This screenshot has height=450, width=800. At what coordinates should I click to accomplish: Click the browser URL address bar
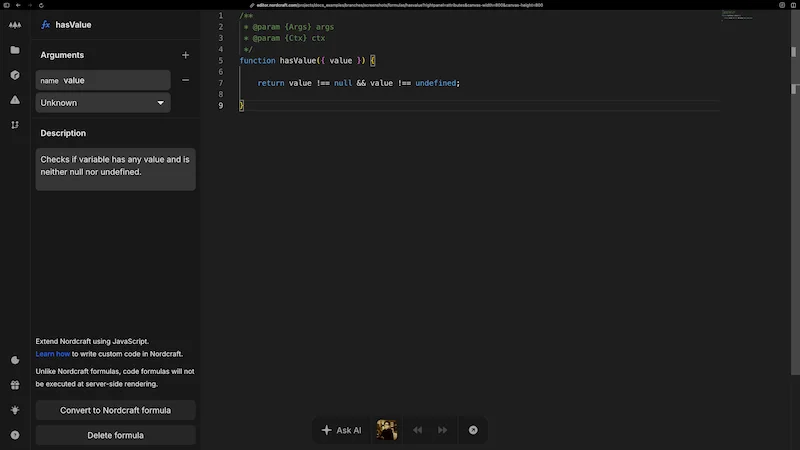tap(399, 5)
